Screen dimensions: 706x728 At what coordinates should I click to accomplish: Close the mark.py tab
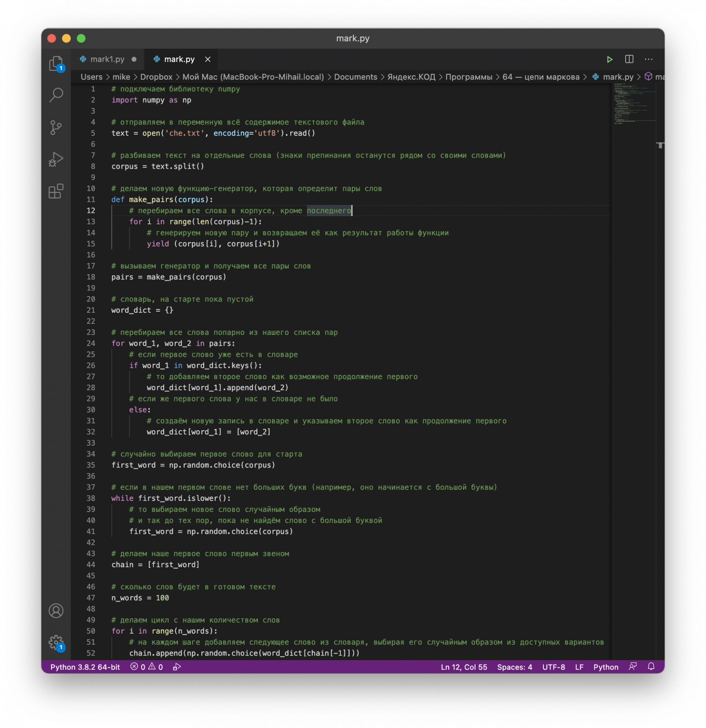(x=208, y=60)
